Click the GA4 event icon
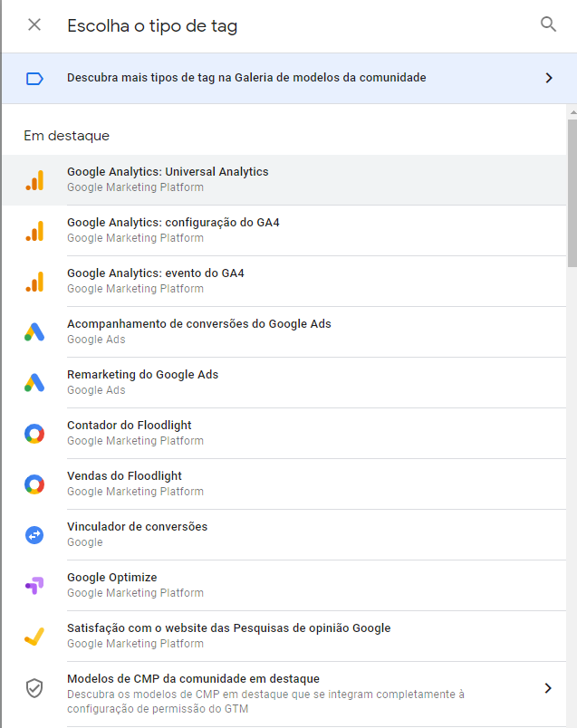 (x=34, y=282)
